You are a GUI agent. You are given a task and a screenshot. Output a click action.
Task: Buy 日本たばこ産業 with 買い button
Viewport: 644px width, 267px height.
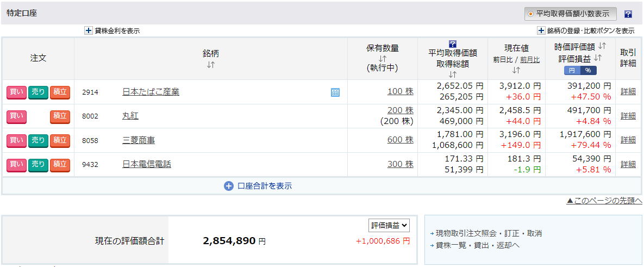(x=16, y=92)
